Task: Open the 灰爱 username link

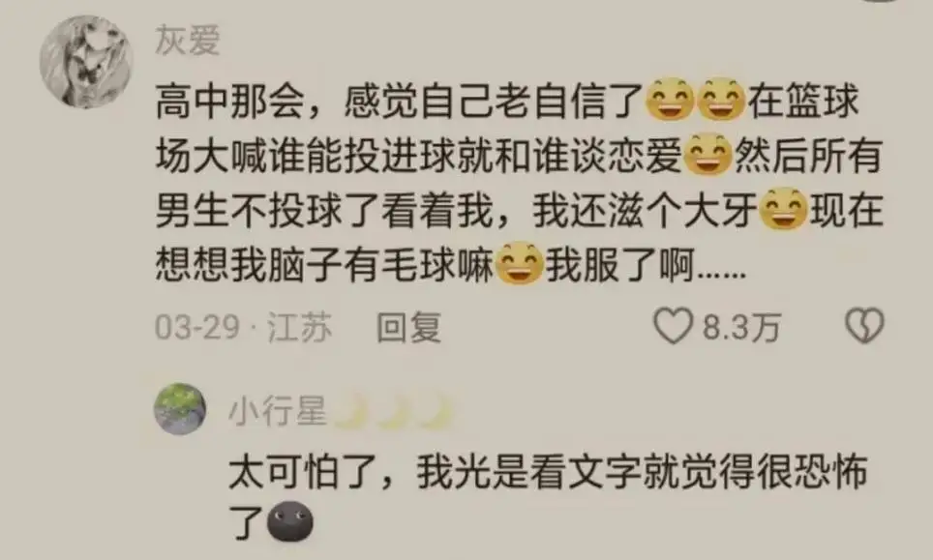Action: coord(188,41)
